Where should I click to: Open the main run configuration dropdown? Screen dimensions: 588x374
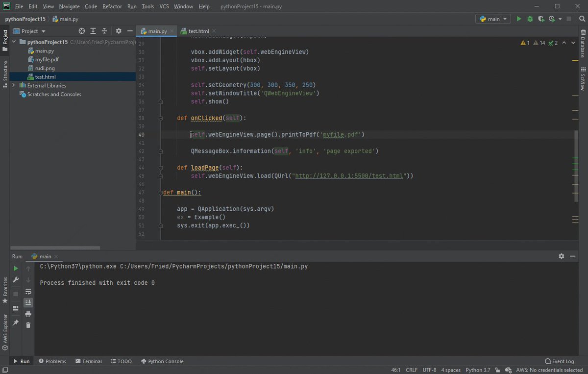[x=493, y=19]
